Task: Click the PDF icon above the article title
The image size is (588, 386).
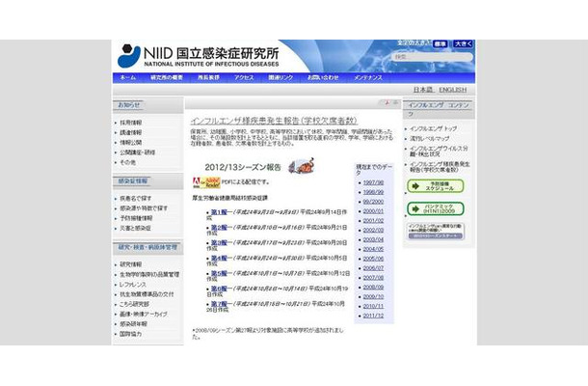Action: [387, 102]
